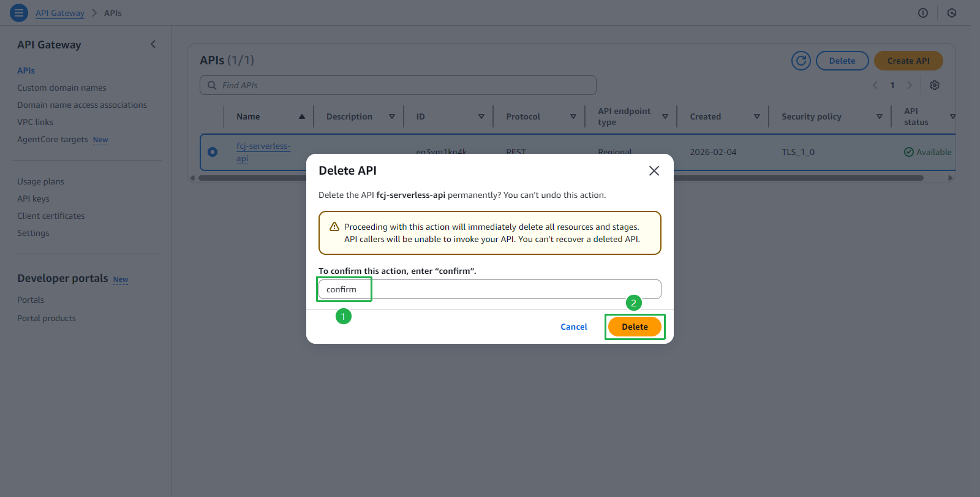This screenshot has width=980, height=497.
Task: Click the scrollbar's left arrow under table
Action: [192, 178]
